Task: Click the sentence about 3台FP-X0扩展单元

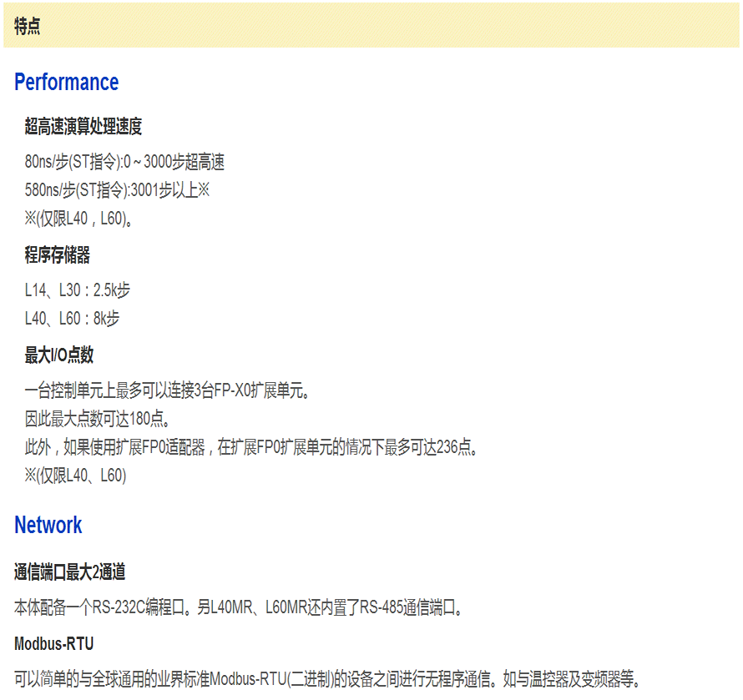Action: (x=173, y=390)
